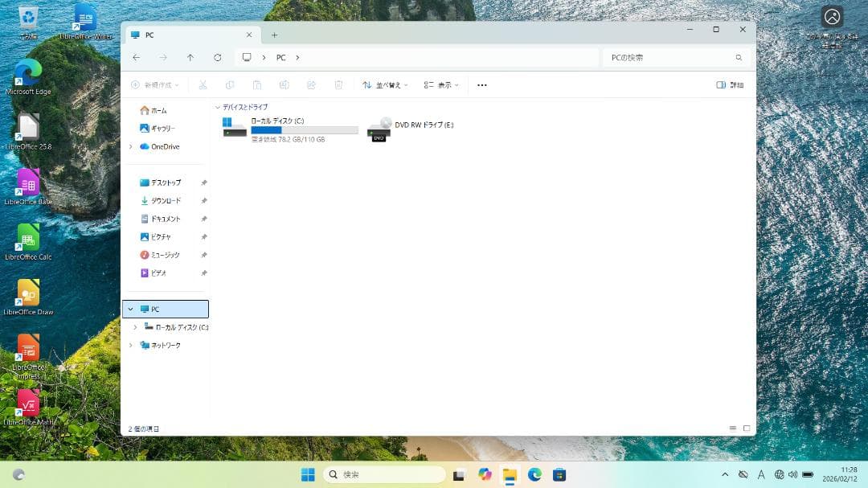The image size is (868, 488).
Task: Select the Cut icon on the toolbar
Action: click(204, 84)
